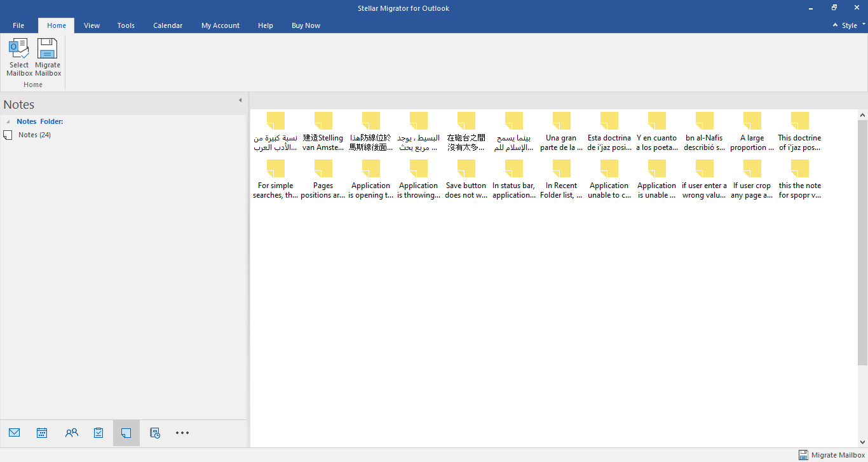Screen dimensions: 868x462
Task: Open note 'If user crop any page'
Action: 752,180
